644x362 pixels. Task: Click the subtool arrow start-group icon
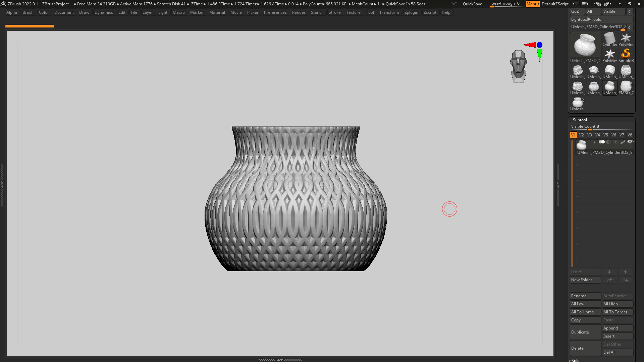(x=595, y=142)
